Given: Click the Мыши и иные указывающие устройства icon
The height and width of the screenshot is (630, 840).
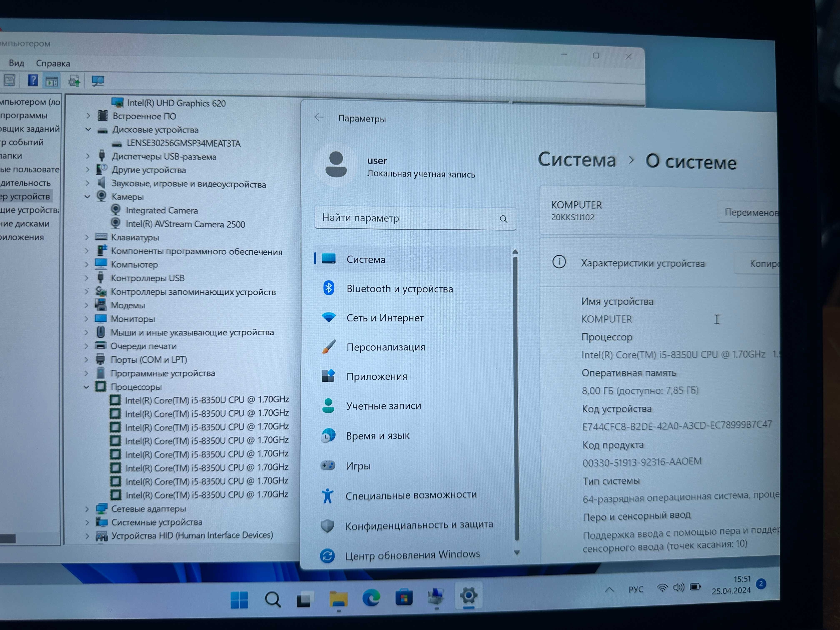Looking at the screenshot, I should tap(101, 332).
